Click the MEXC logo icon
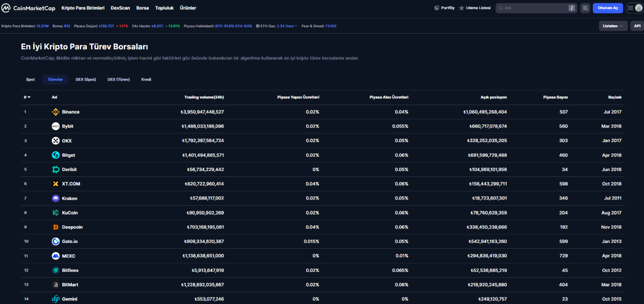 click(x=55, y=256)
